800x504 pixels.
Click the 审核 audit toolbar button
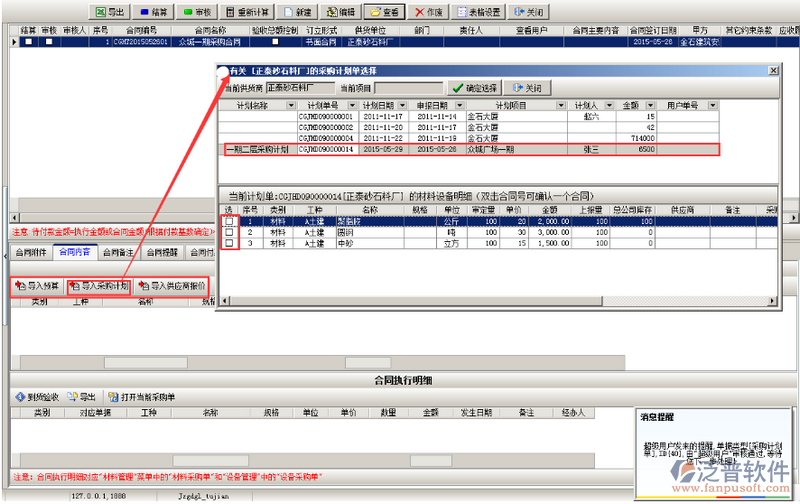pos(197,11)
